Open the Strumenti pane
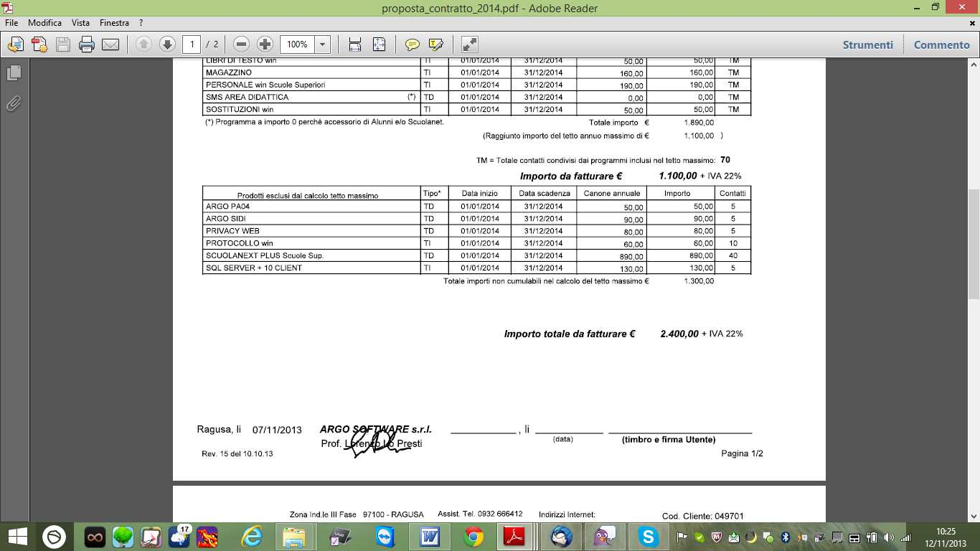 click(x=868, y=44)
